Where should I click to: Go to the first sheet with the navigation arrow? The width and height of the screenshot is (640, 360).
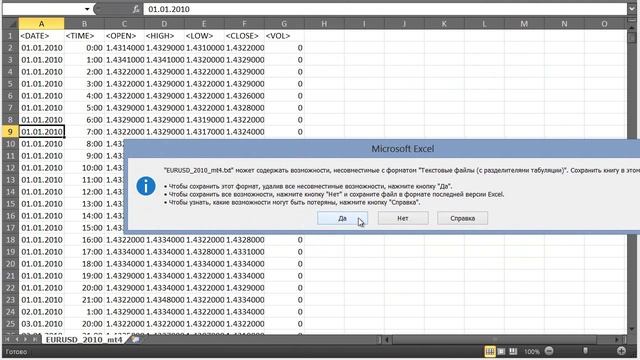[x=7, y=340]
